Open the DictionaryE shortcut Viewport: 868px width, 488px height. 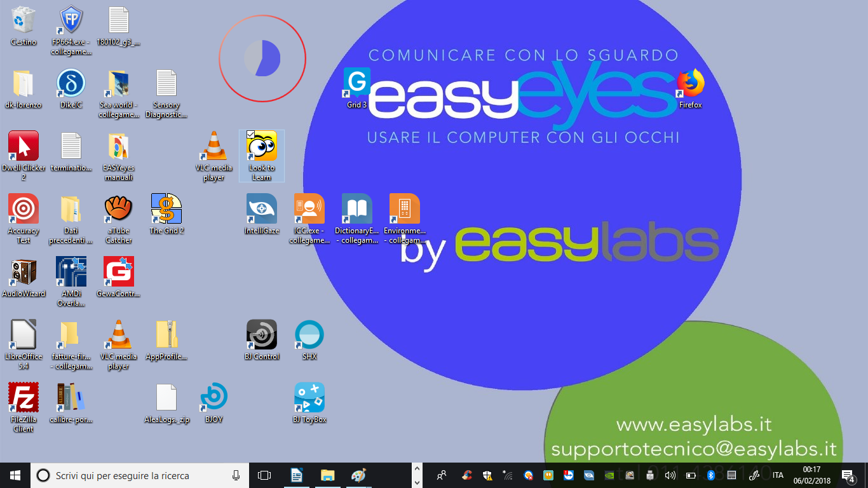tap(357, 219)
